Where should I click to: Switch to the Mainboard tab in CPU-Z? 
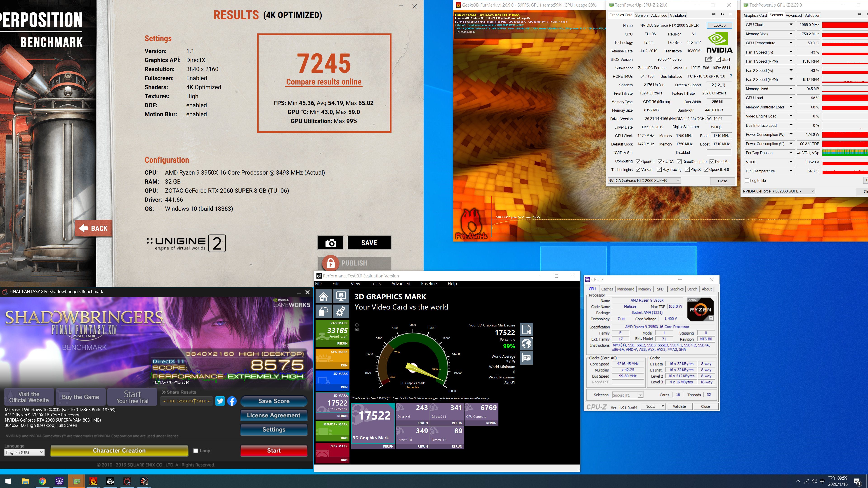[625, 289]
